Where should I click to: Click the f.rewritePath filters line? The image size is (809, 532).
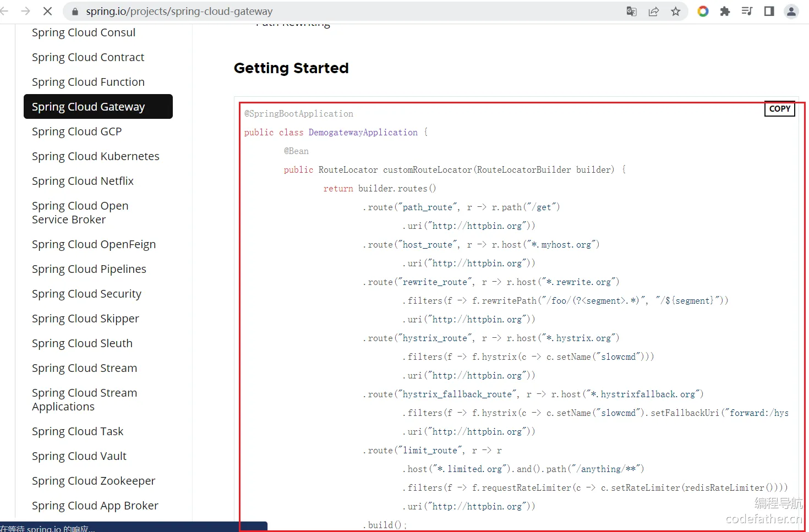[565, 301]
